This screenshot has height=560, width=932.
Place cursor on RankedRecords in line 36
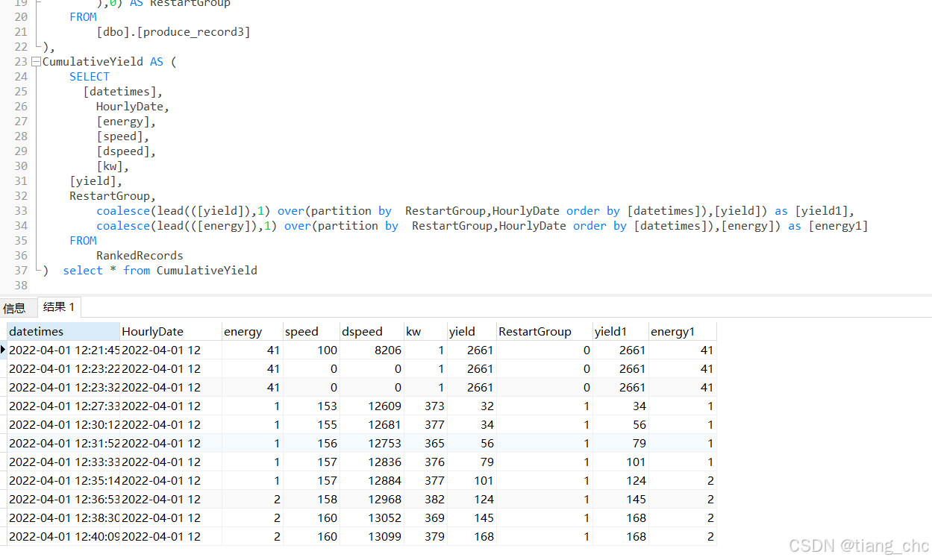click(140, 256)
